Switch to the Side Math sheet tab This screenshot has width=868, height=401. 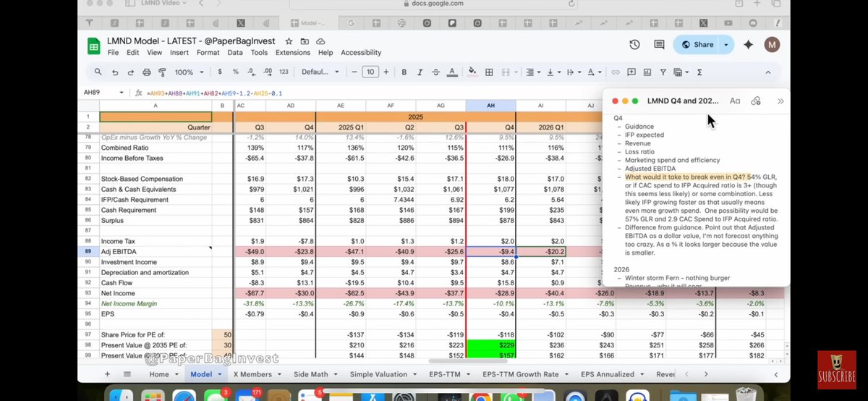point(314,374)
